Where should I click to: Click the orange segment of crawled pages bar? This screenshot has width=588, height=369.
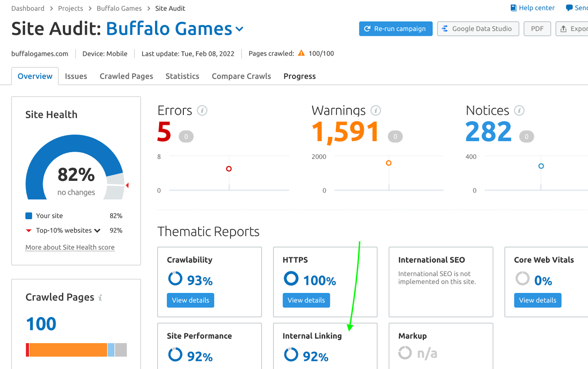coord(68,350)
